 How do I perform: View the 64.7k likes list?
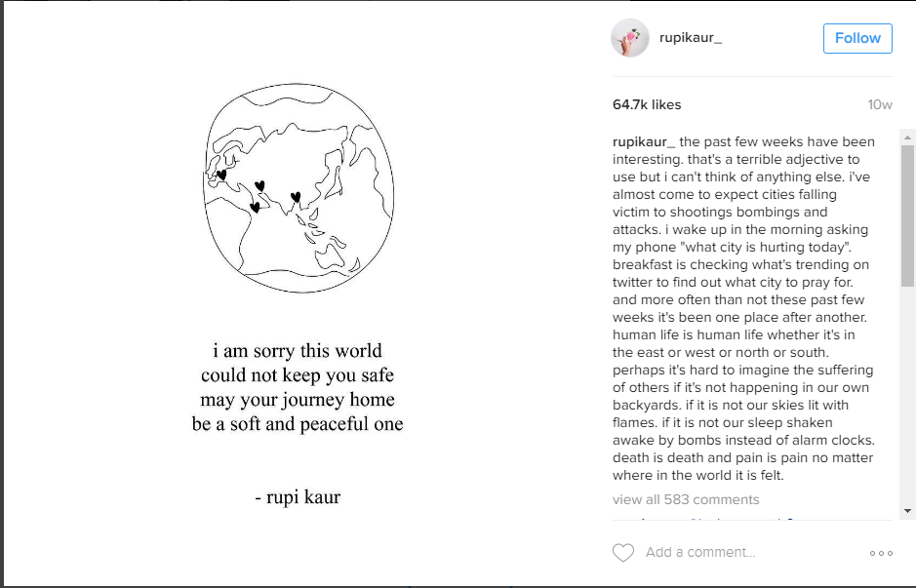647,104
